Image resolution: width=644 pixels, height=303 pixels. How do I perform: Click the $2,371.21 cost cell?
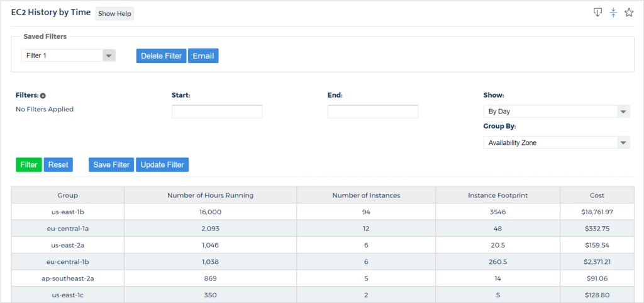click(597, 261)
